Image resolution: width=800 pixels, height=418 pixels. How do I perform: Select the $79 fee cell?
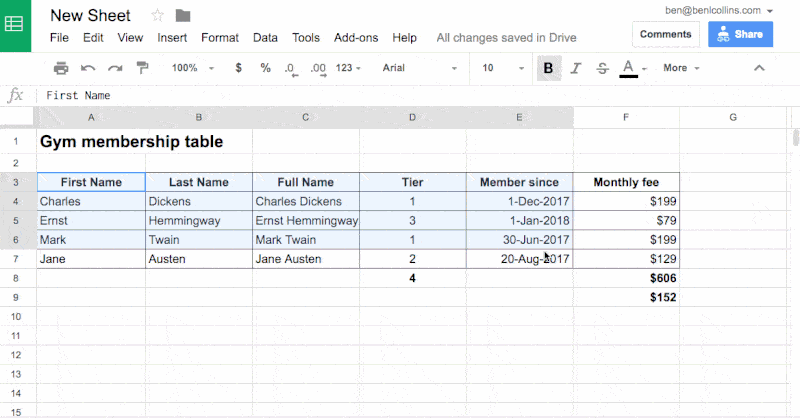626,220
